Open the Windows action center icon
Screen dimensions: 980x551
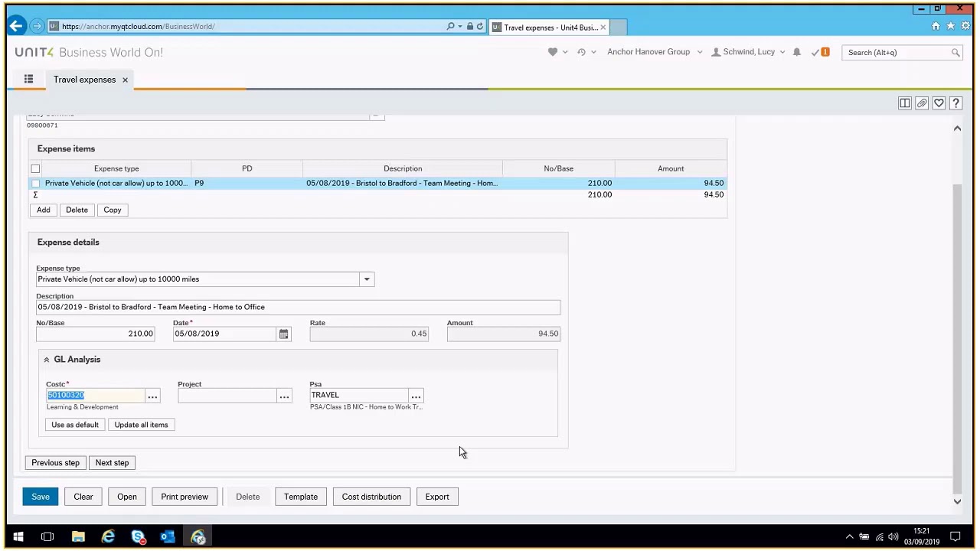[955, 536]
